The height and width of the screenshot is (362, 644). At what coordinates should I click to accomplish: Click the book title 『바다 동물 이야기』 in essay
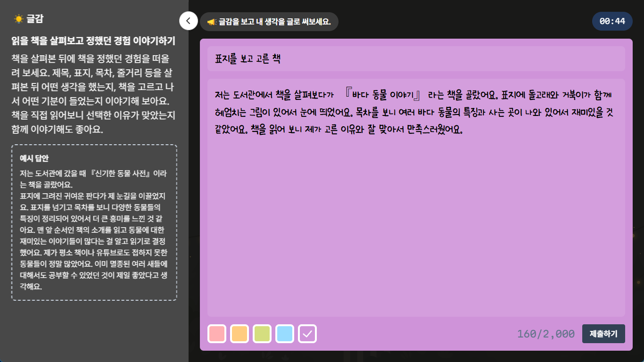[x=383, y=94]
